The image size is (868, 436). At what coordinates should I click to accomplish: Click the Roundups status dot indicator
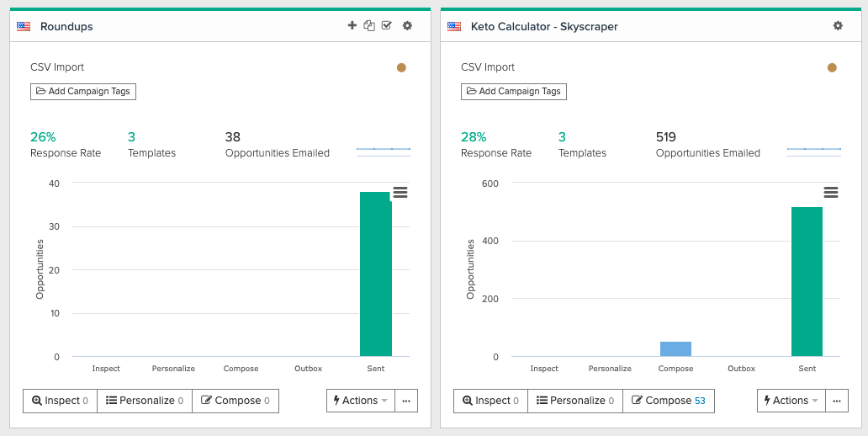click(x=401, y=67)
